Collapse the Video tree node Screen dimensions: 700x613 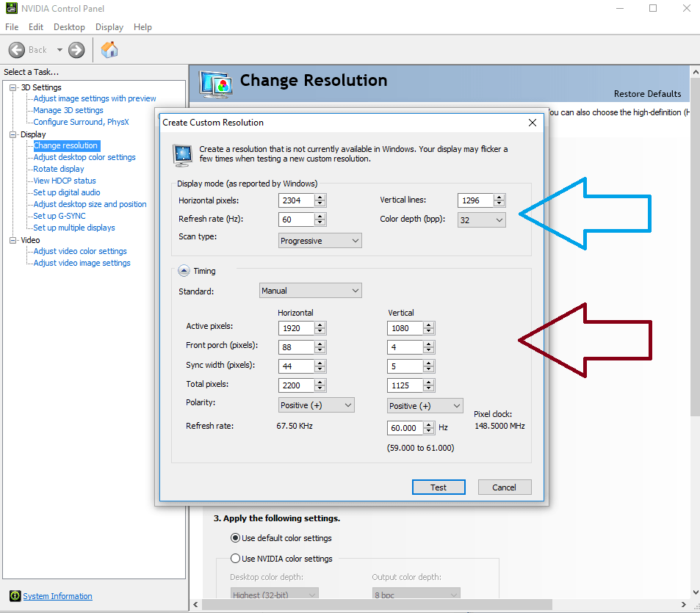coord(13,240)
